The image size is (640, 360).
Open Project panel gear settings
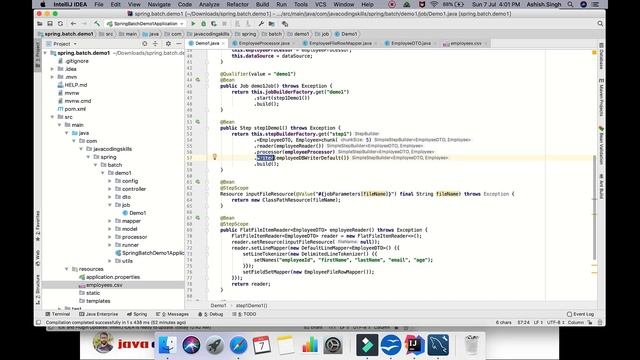pyautogui.click(x=168, y=44)
